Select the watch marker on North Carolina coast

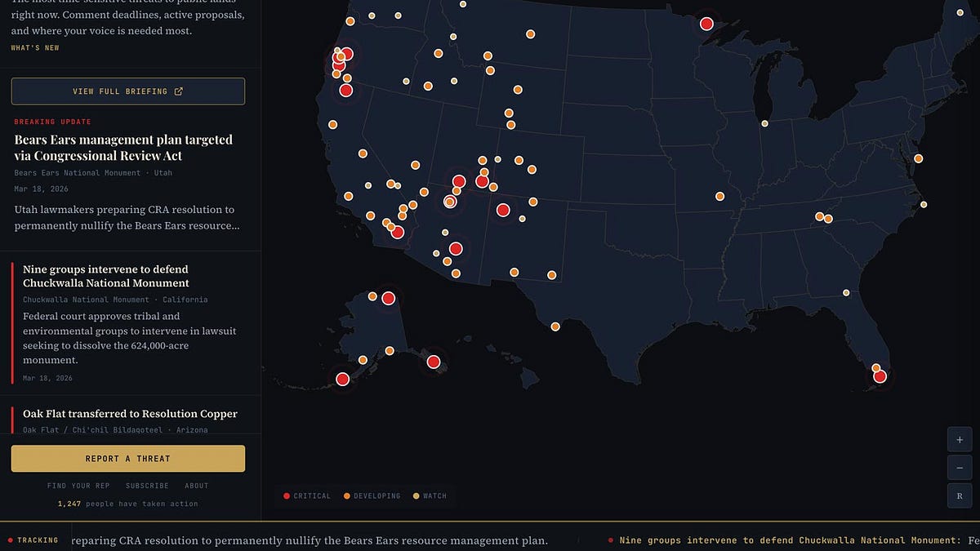tap(924, 205)
